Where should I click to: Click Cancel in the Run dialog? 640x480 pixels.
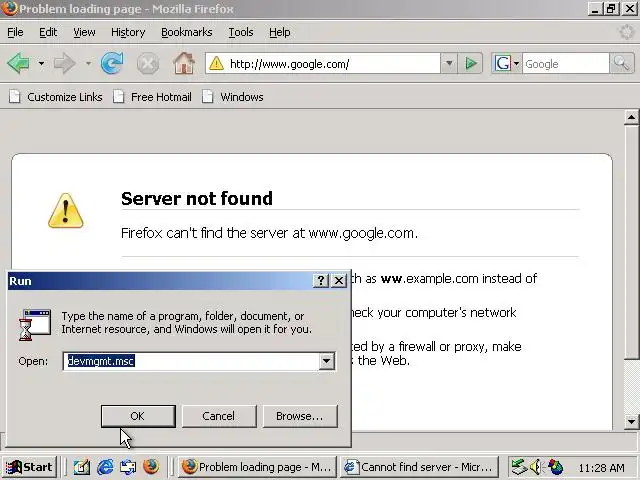[x=219, y=416]
